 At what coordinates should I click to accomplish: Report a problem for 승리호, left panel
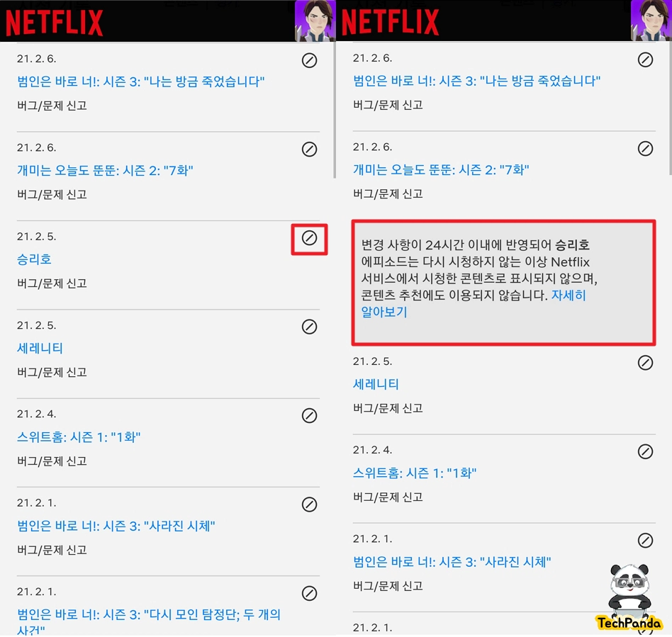52,283
